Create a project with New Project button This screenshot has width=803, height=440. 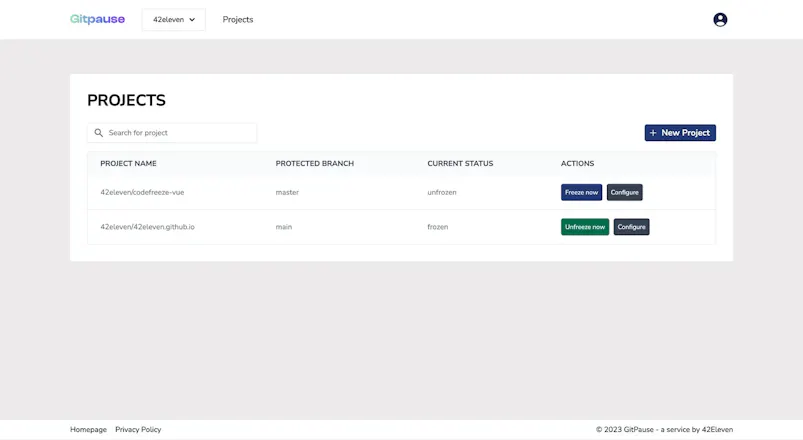(x=680, y=133)
